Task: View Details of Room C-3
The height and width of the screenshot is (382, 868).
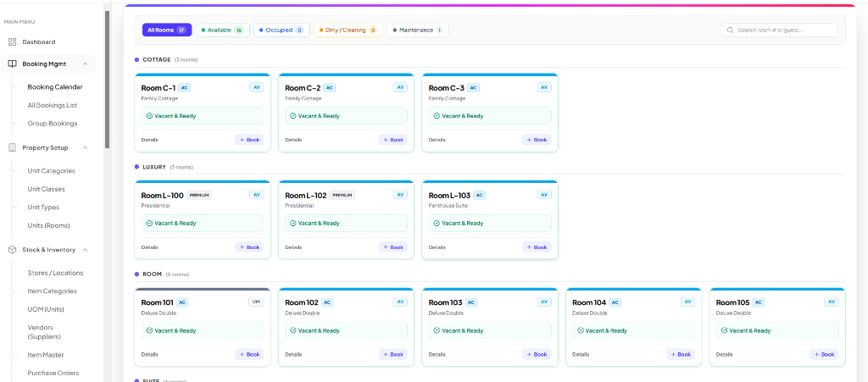Action: pyautogui.click(x=437, y=140)
